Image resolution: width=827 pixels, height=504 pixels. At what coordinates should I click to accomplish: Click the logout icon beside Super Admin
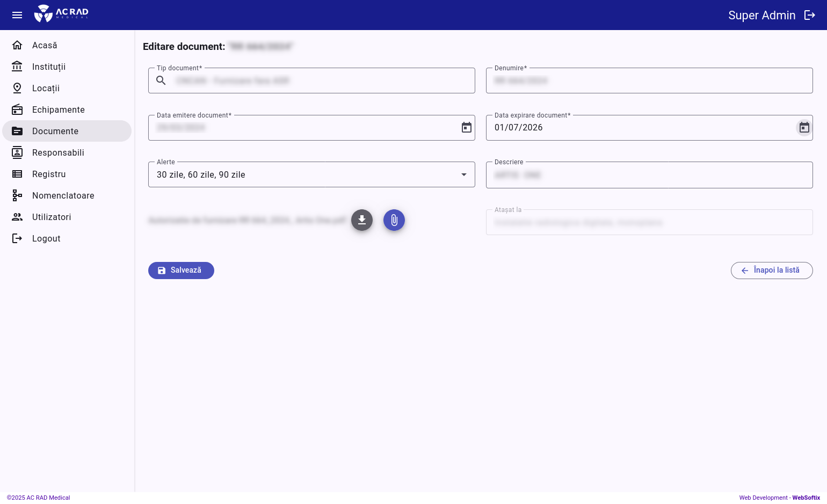(x=810, y=15)
